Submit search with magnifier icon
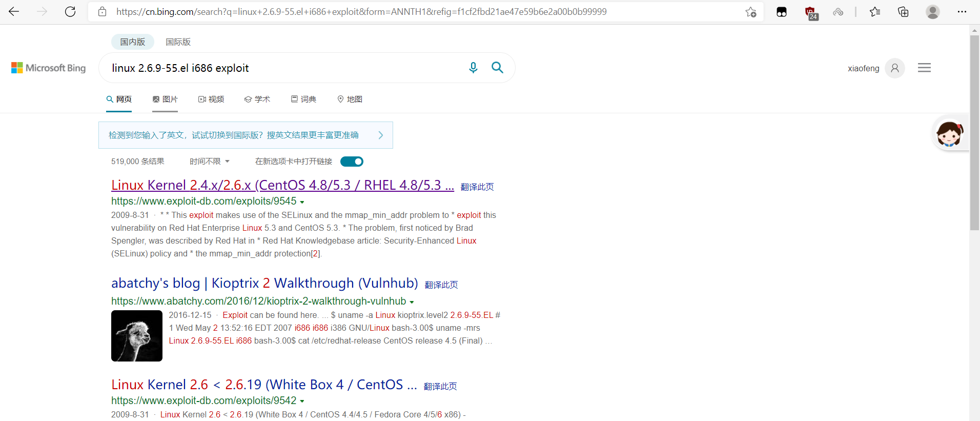The height and width of the screenshot is (421, 980). (x=497, y=68)
